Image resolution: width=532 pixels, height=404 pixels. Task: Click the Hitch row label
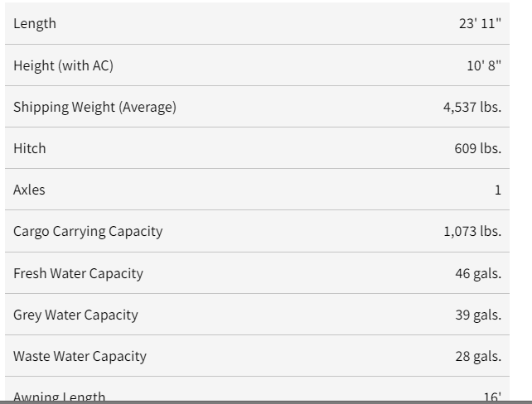(30, 148)
